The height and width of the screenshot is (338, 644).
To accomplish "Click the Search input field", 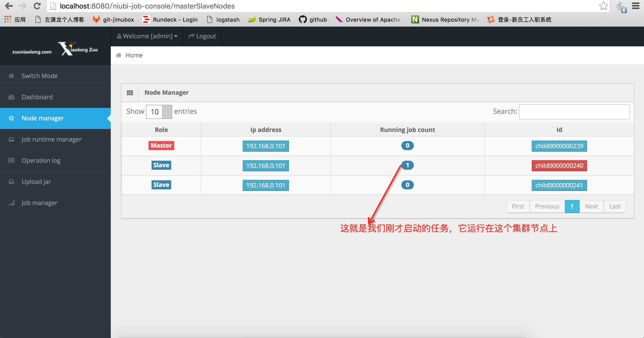I will click(x=575, y=111).
